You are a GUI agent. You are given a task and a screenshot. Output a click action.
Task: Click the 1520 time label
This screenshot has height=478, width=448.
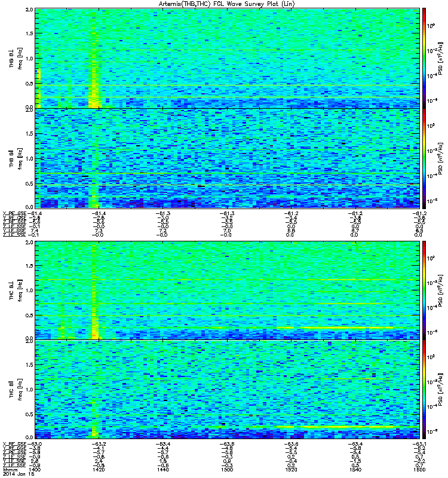(x=291, y=470)
